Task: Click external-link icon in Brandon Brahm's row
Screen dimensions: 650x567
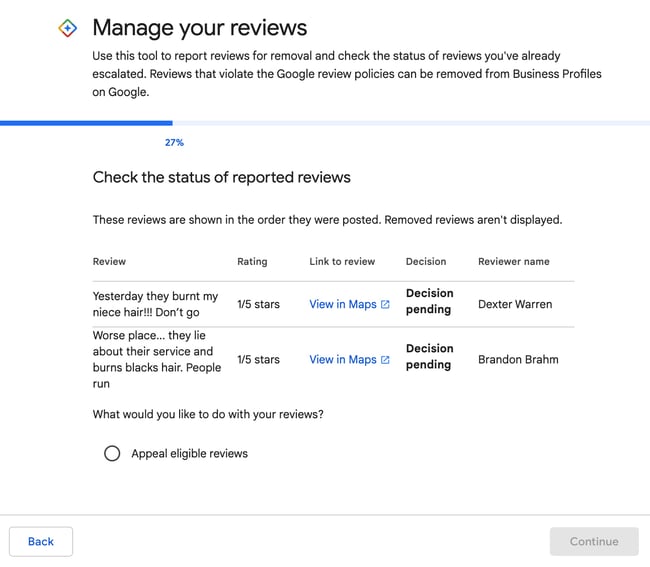Action: (x=385, y=360)
